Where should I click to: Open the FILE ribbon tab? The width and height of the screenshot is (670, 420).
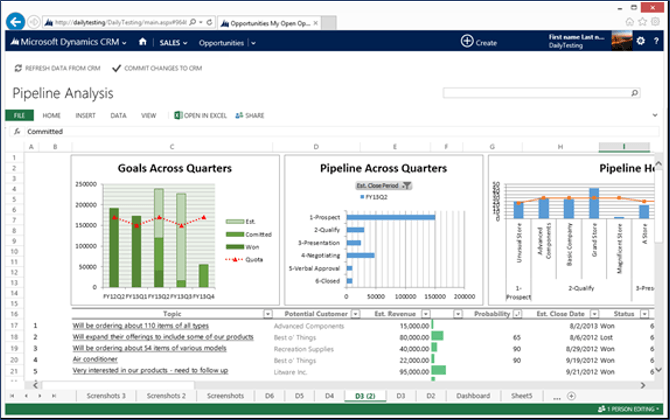[x=19, y=115]
